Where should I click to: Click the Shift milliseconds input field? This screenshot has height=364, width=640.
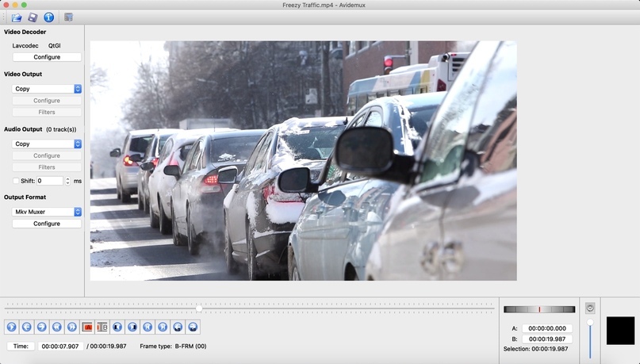coord(50,181)
